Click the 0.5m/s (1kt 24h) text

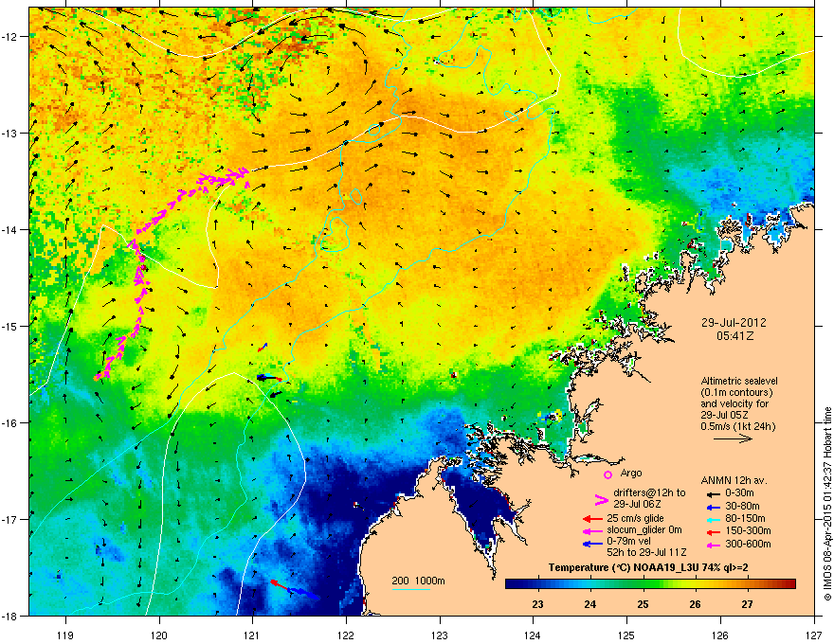[x=737, y=427]
